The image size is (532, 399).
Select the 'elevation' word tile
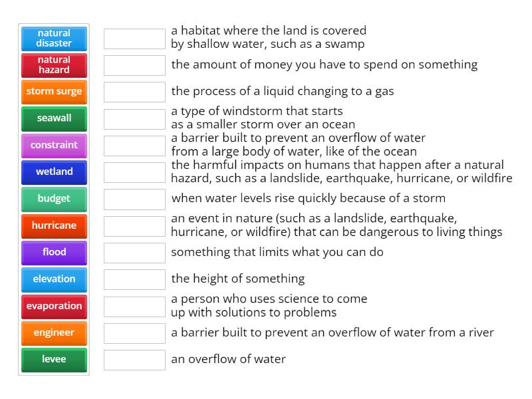[54, 279]
